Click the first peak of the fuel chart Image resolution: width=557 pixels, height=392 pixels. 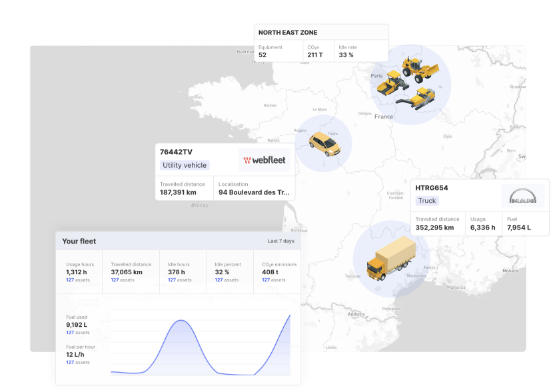(x=180, y=321)
